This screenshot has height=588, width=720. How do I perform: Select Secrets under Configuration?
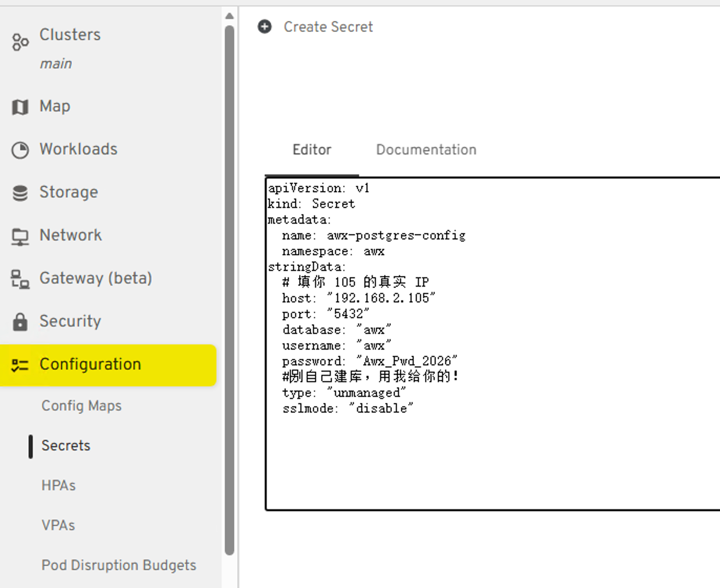pyautogui.click(x=66, y=446)
